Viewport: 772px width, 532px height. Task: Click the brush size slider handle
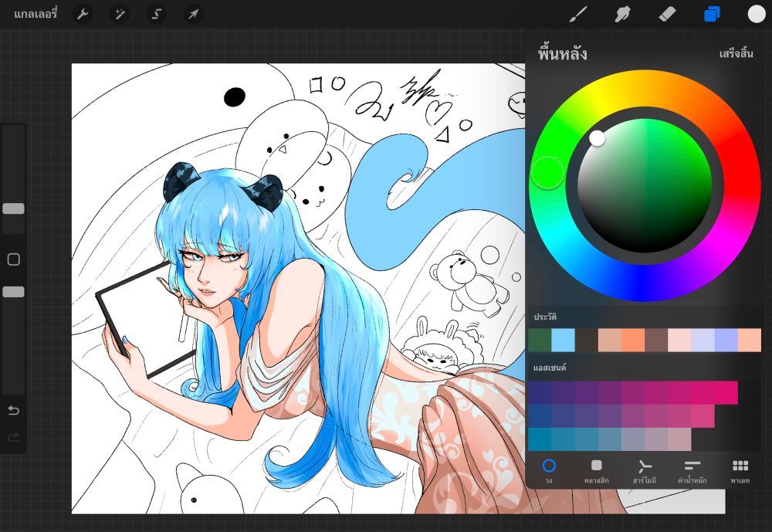(x=13, y=208)
